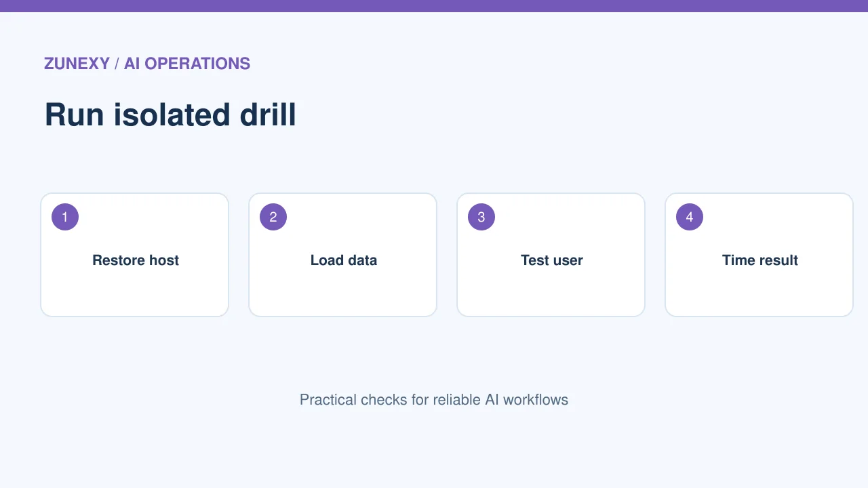Select the "Load data" label

click(344, 260)
